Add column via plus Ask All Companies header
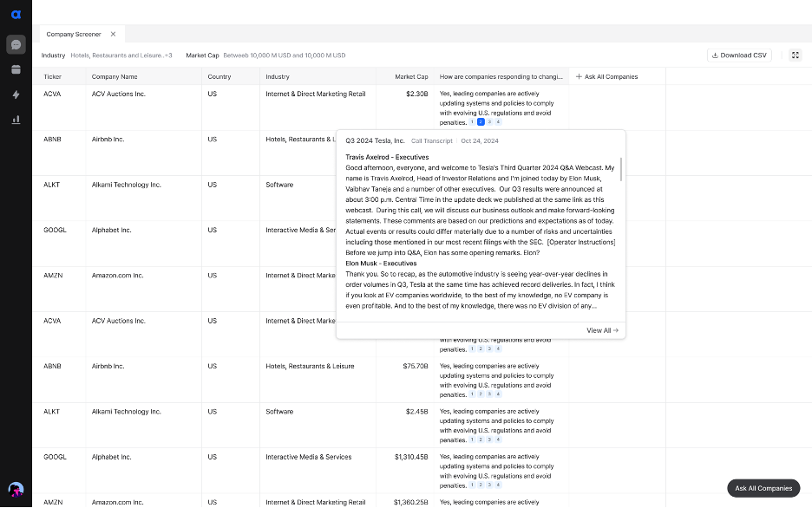 coord(606,76)
